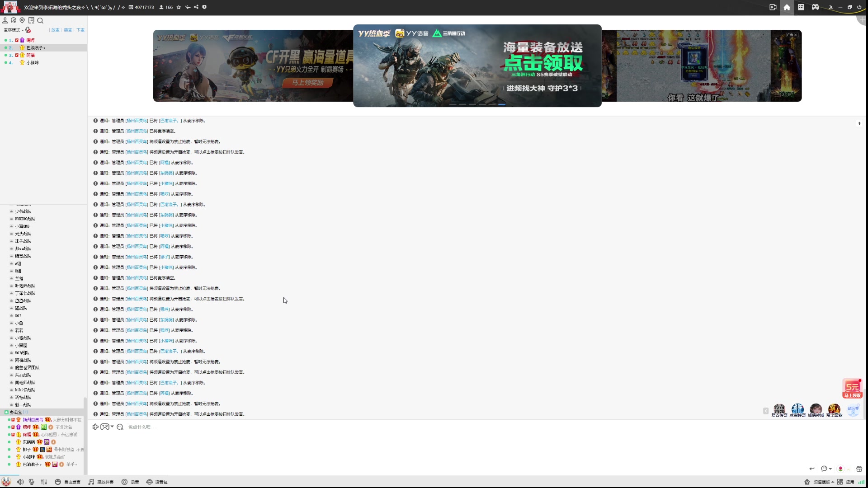Screen dimensions: 868x488
Task: Click the list panel icon in title bar
Action: tap(801, 7)
